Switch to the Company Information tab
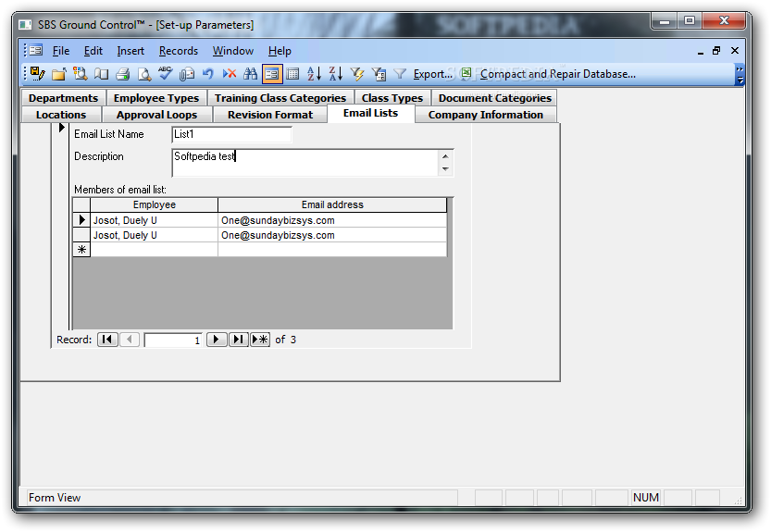This screenshot has width=771, height=532. (486, 115)
